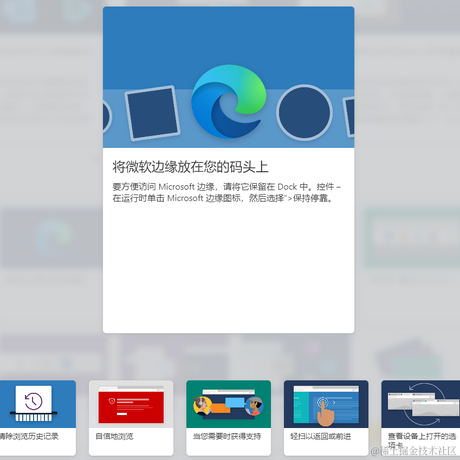
Task: Click the swipe finger gesture illustration
Action: point(326,405)
